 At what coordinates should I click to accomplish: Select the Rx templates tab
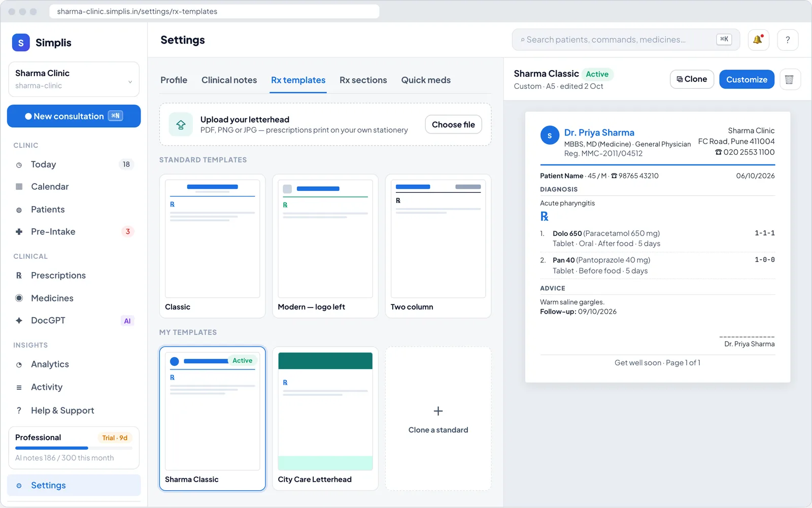point(298,80)
